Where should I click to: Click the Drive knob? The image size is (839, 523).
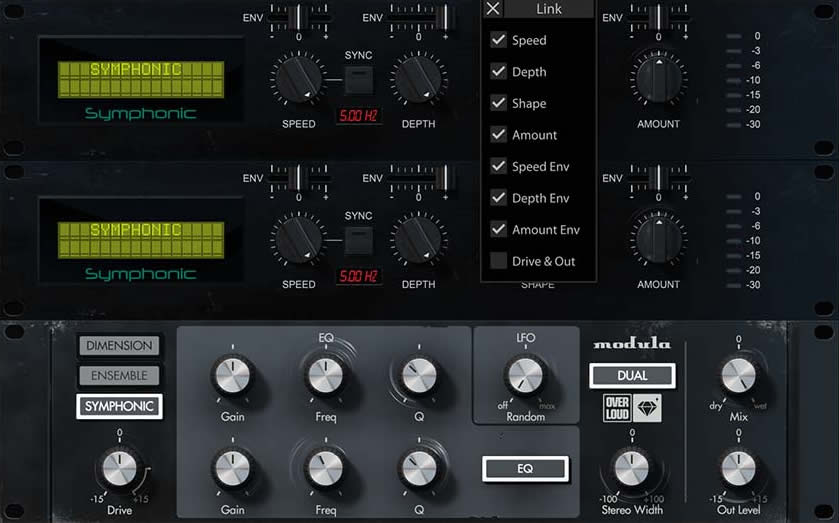119,468
